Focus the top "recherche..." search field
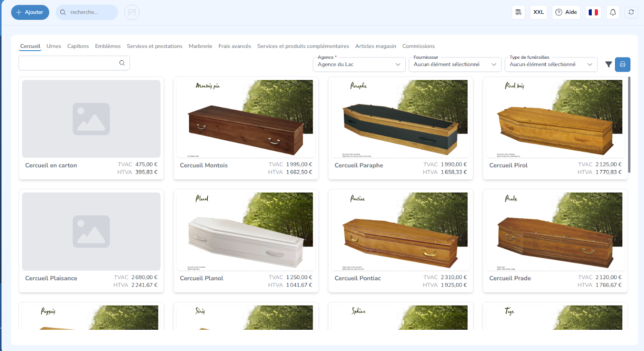Screen dimensions: 644x351 (87, 12)
